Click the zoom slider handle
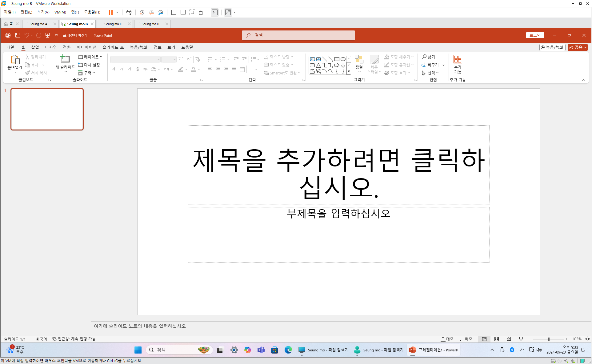The image size is (592, 364). click(549, 339)
